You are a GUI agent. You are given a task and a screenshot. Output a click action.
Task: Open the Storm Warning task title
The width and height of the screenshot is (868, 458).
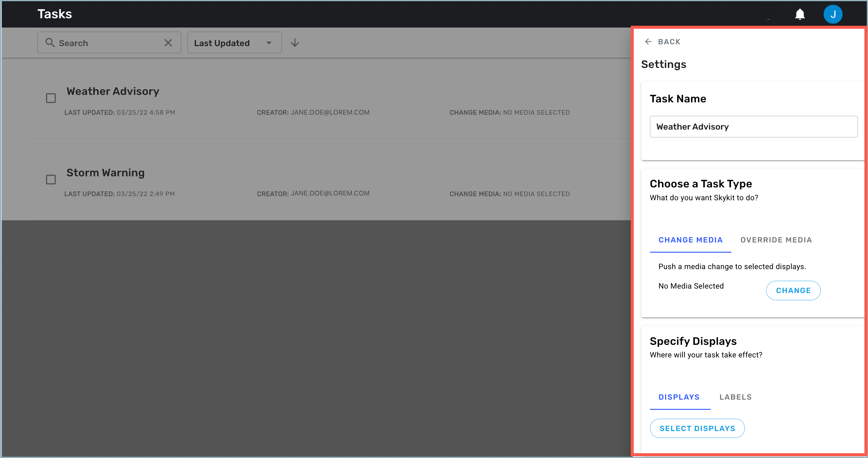coord(105,173)
